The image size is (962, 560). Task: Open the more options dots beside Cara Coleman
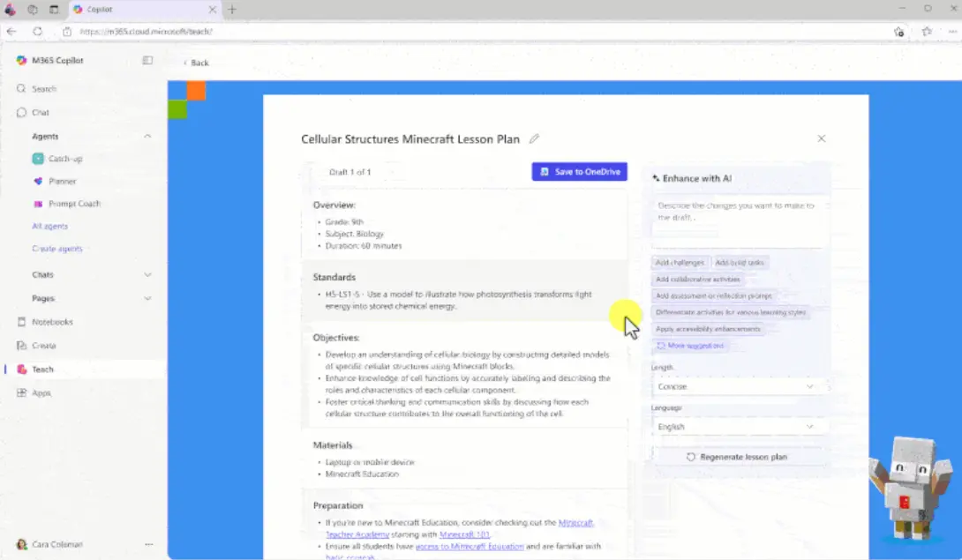click(x=148, y=544)
